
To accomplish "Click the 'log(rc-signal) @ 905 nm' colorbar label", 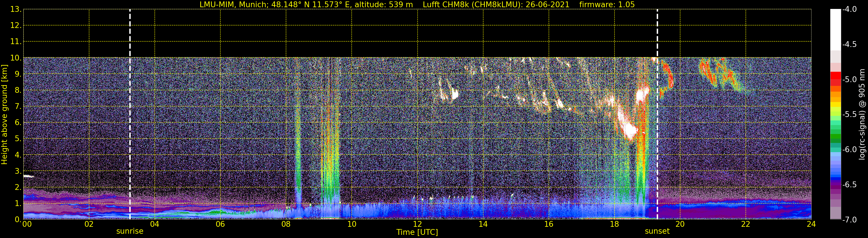I will click(862, 115).
